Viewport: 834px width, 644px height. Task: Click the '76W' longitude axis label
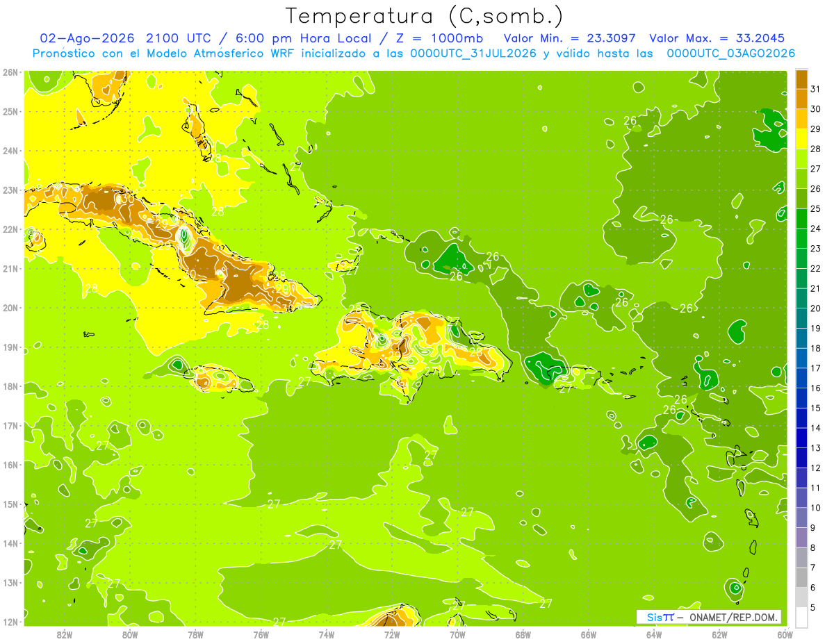tap(261, 635)
